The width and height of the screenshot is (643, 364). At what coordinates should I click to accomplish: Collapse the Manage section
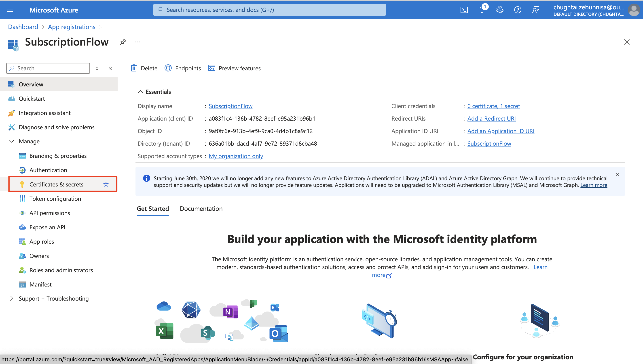tap(11, 141)
